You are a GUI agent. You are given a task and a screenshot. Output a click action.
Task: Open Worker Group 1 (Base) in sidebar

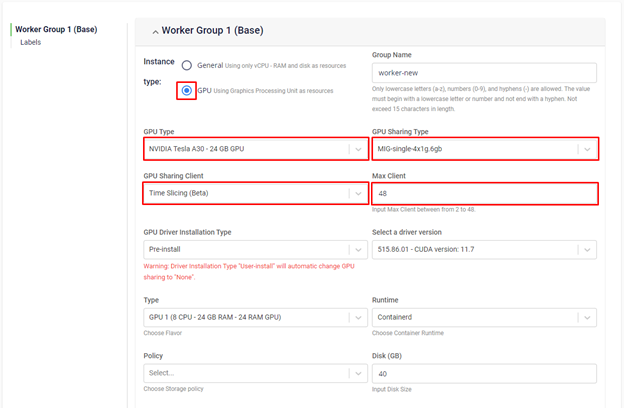pyautogui.click(x=56, y=29)
